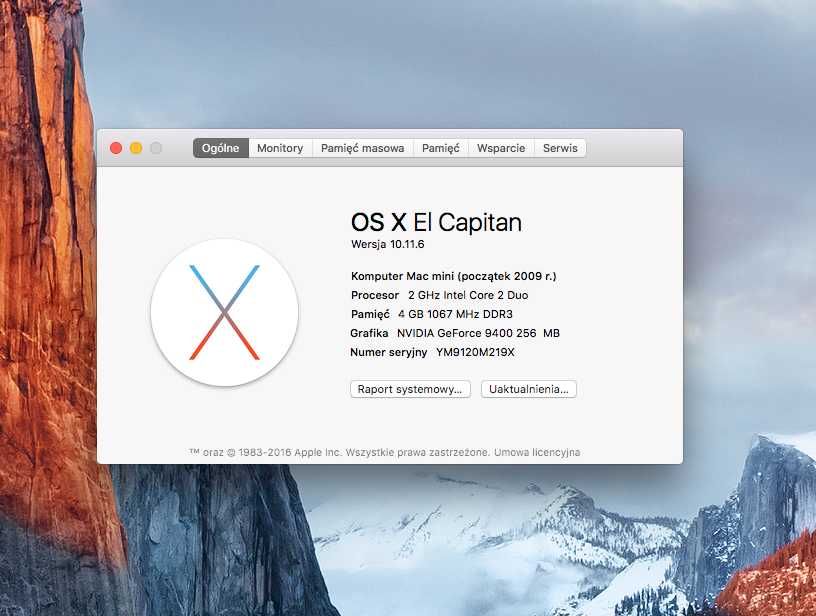Click the OS X El Capitan logo

tap(224, 312)
